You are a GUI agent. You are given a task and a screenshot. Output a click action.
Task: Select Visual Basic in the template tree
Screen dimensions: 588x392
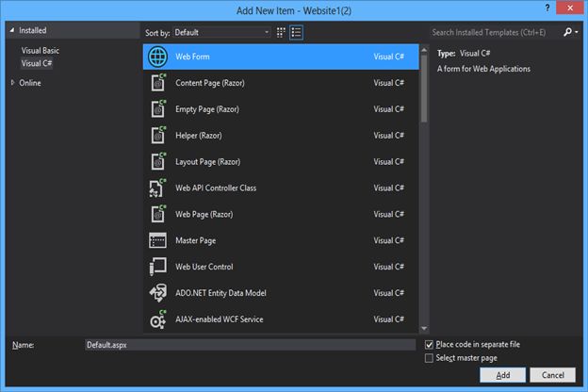pyautogui.click(x=41, y=51)
